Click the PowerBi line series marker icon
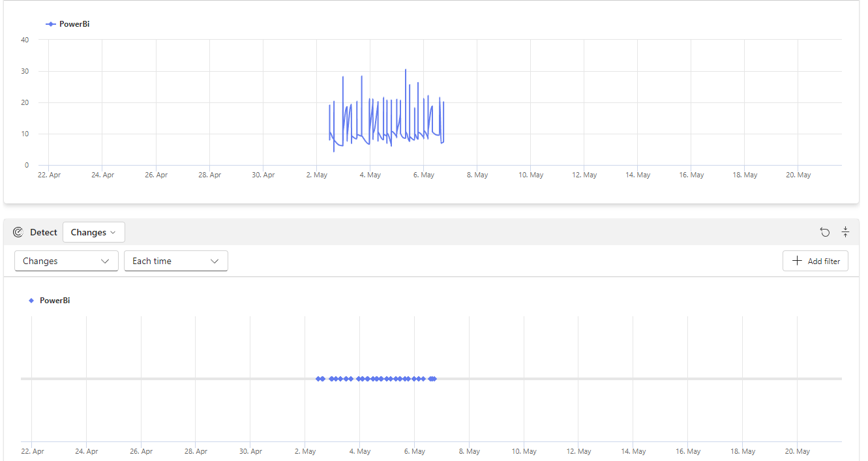Viewport: 868px width, 461px height. 51,24
